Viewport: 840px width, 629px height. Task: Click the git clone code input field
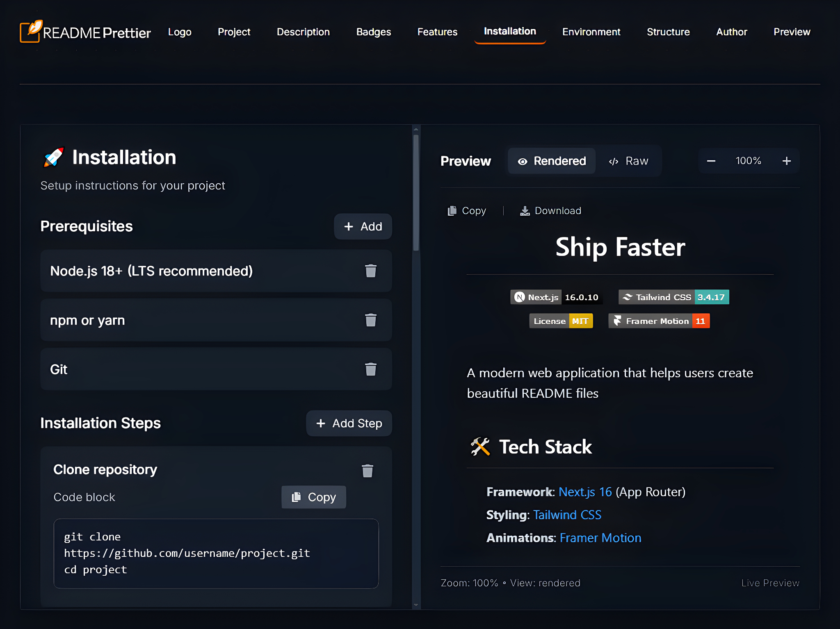click(216, 554)
